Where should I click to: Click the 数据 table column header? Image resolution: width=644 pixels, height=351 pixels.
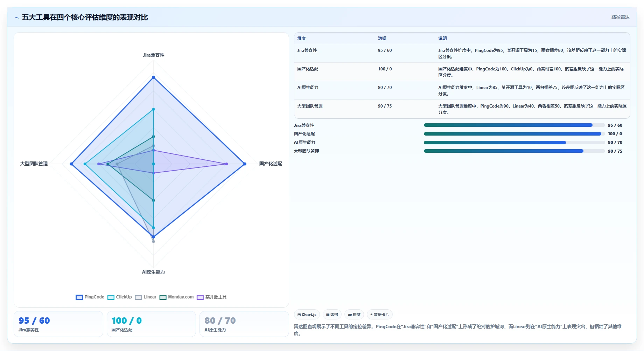382,39
